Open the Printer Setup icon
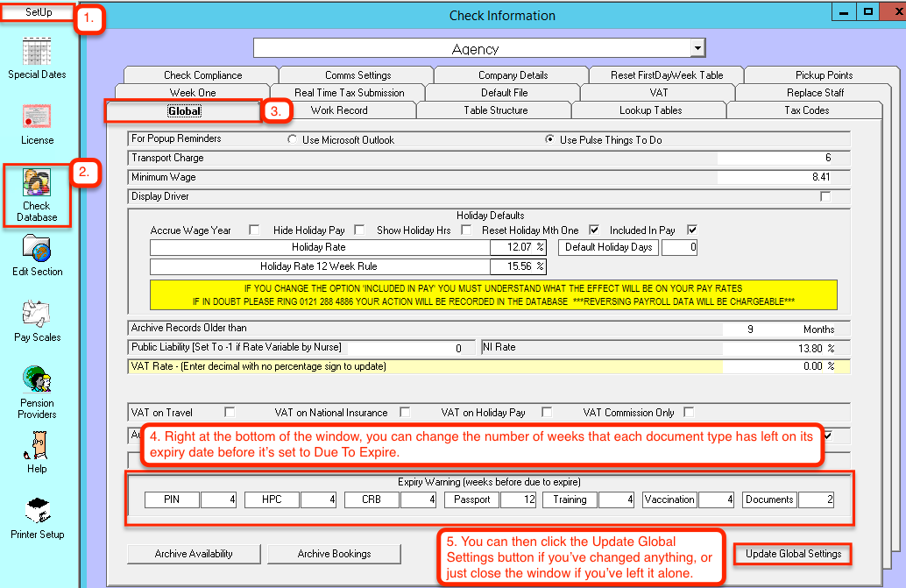The width and height of the screenshot is (906, 588). click(x=37, y=511)
